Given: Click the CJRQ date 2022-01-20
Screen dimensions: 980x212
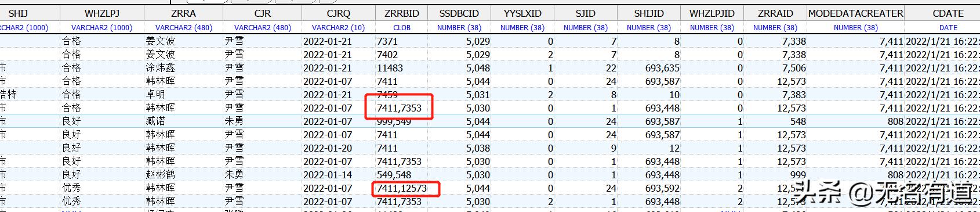Looking at the screenshot, I should (x=328, y=148).
